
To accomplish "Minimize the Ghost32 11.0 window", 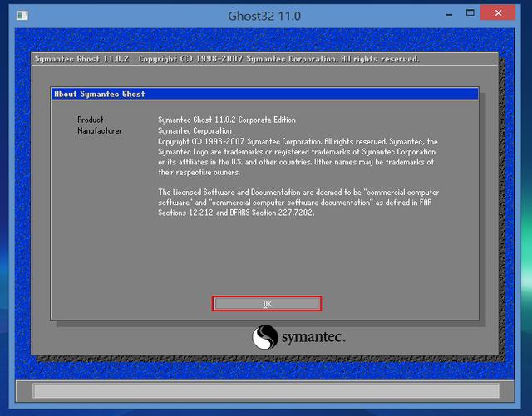I will (449, 14).
